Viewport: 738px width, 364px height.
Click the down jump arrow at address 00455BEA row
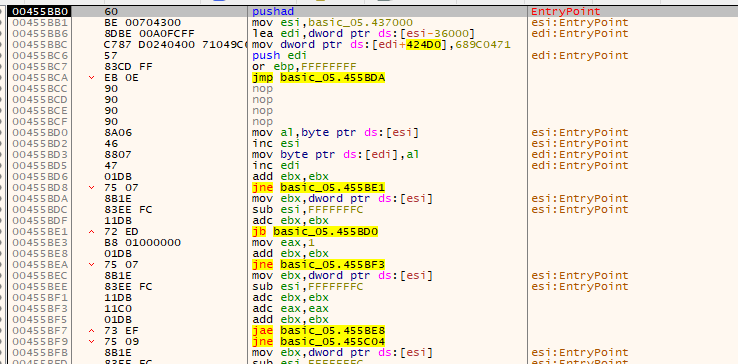point(91,265)
